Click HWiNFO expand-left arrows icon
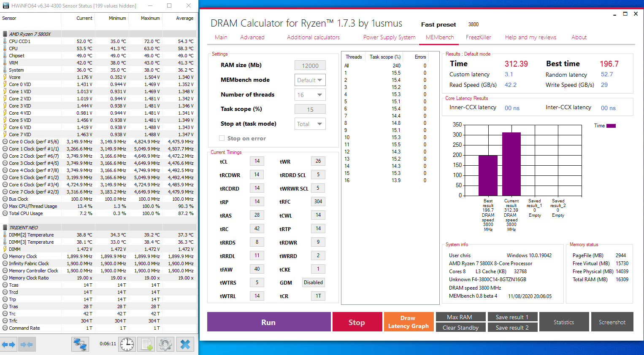This screenshot has width=644, height=355. [8, 344]
